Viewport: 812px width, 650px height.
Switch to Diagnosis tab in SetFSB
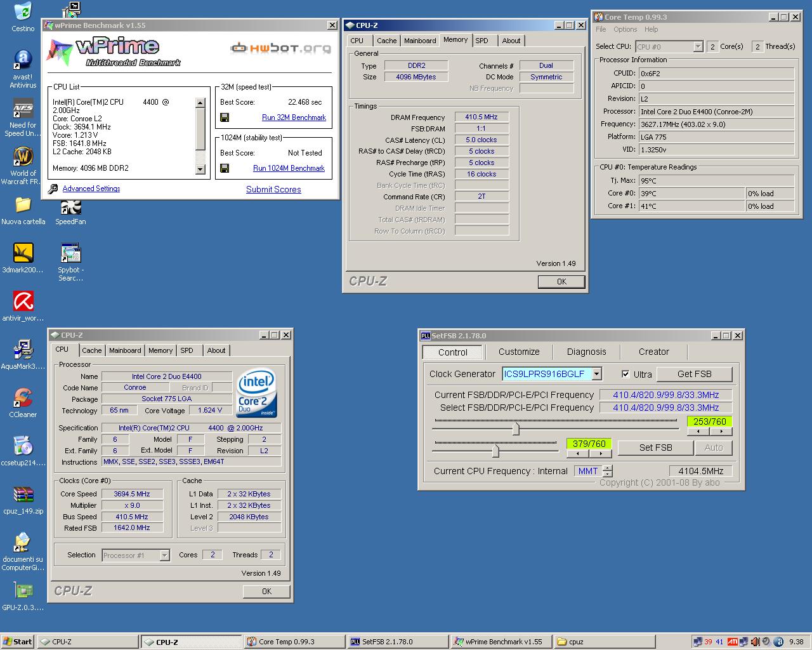pyautogui.click(x=586, y=352)
